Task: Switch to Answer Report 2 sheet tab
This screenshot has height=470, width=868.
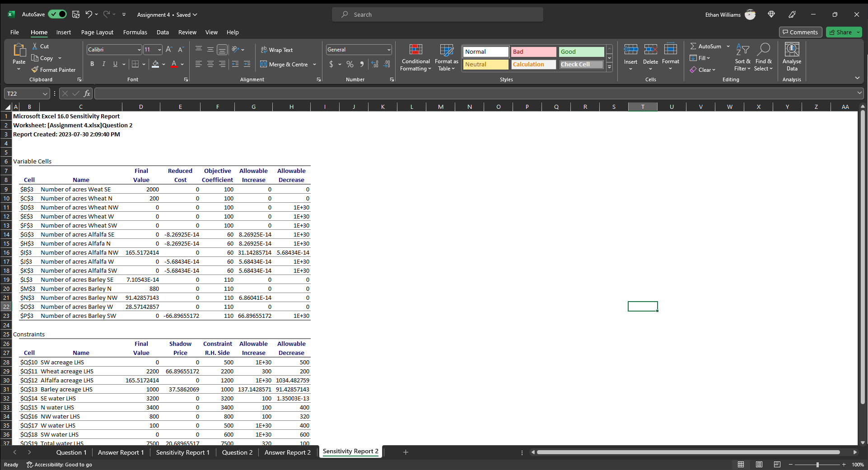Action: point(287,452)
